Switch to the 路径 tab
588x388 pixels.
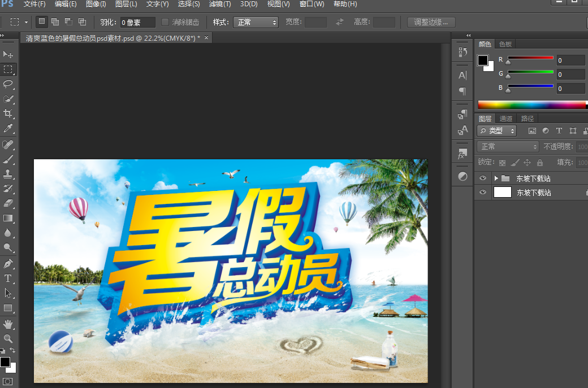click(x=528, y=119)
